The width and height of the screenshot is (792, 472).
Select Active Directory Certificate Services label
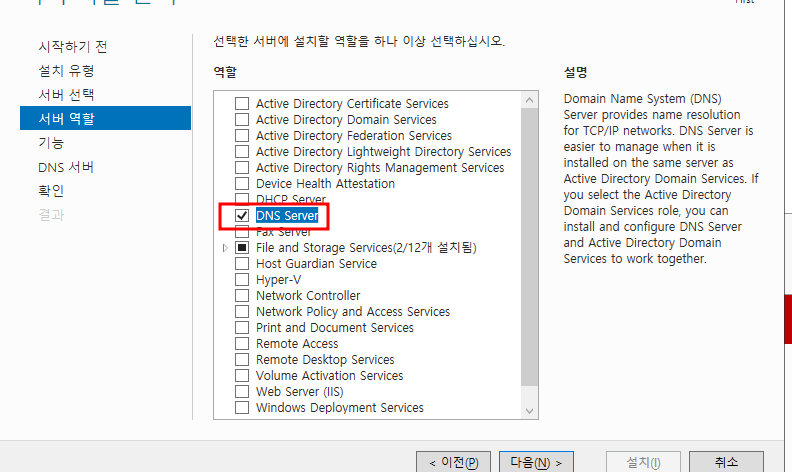pos(352,104)
